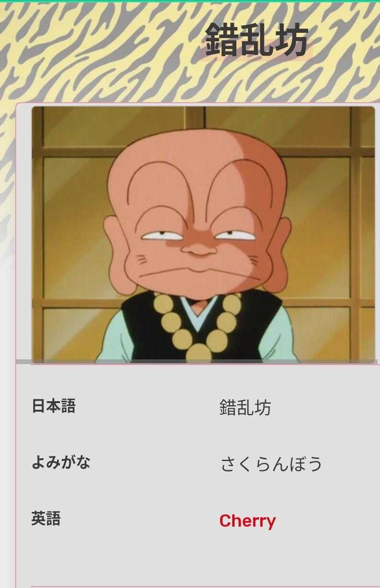The width and height of the screenshot is (380, 588).
Task: Click the 錯乱坊 page title heading
Action: pos(256,40)
